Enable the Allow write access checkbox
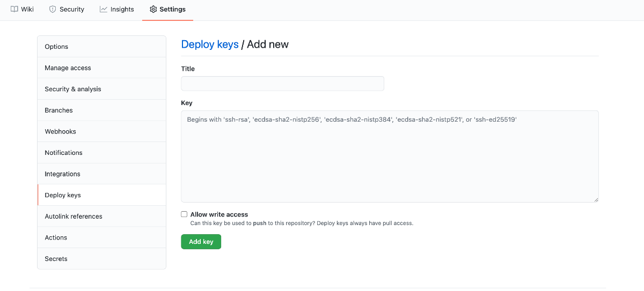Viewport: 644px width, 291px height. 184,214
